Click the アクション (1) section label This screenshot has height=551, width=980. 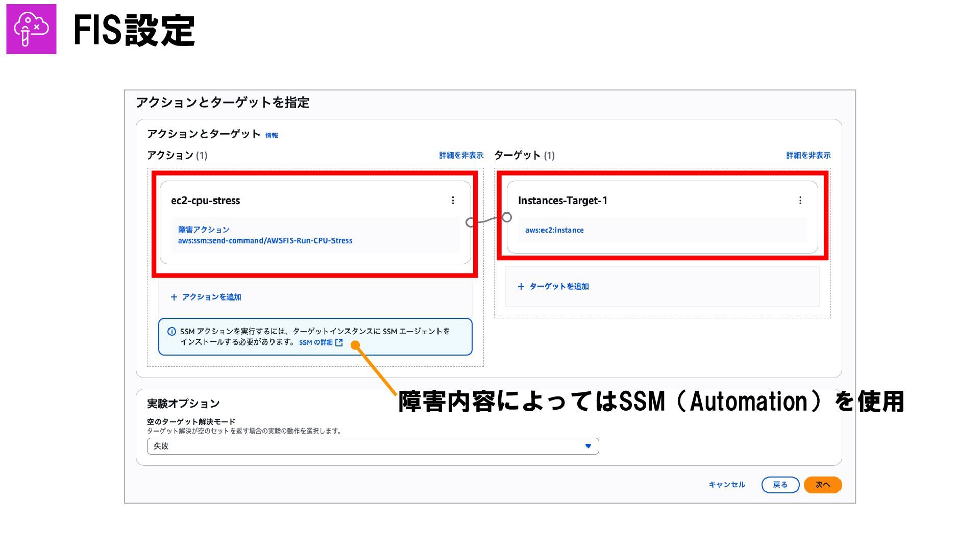tap(177, 155)
